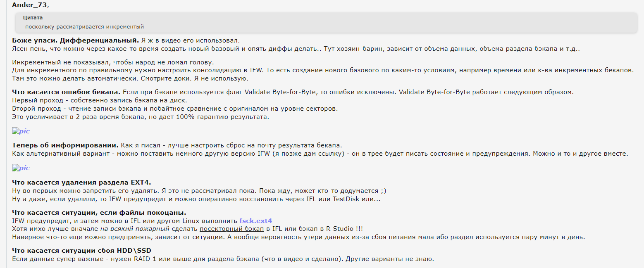This screenshot has height=268, width=644.
Task: Open the second pic image below информировании paragraph
Action: pos(21,168)
